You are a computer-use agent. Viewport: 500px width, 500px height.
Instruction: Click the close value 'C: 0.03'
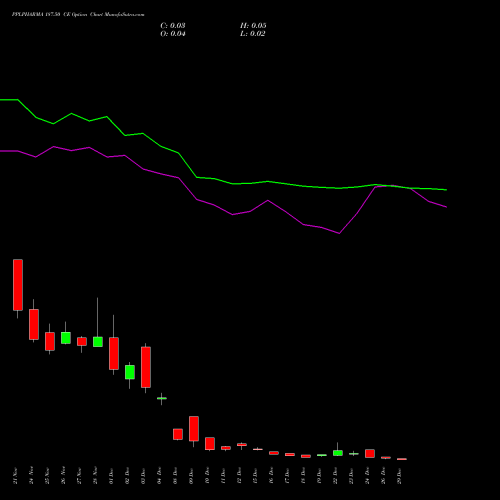[173, 26]
